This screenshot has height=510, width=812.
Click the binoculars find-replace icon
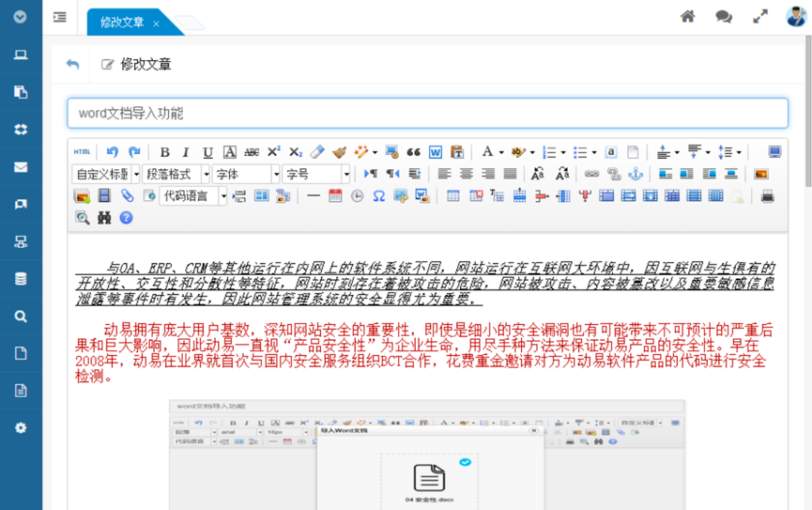[x=104, y=218]
